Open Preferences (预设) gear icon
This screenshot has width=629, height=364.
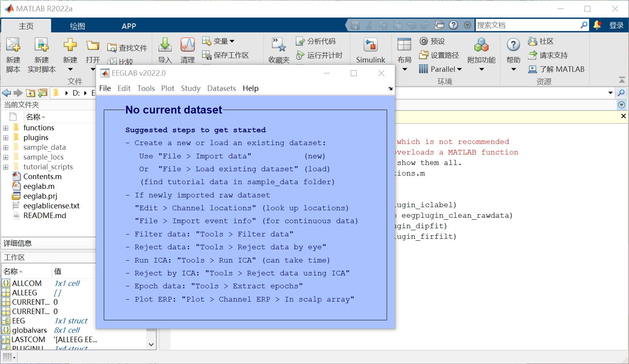424,41
